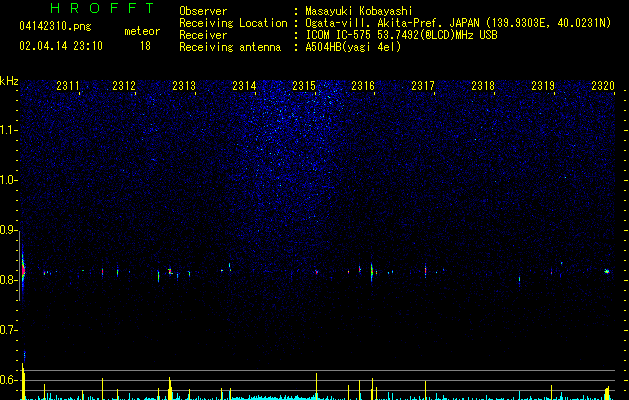Click the 2312 time marker
Image resolution: width=629 pixels, height=400 pixels.
click(x=124, y=85)
